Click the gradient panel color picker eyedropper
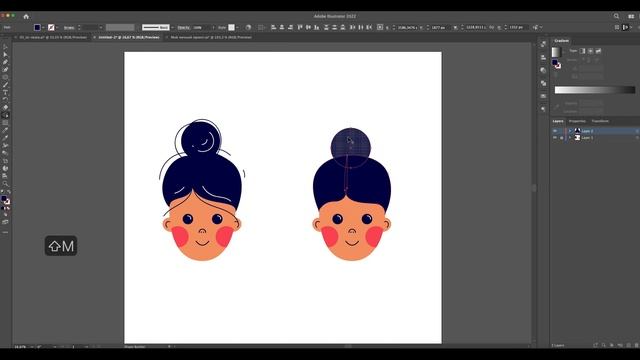 point(557,107)
